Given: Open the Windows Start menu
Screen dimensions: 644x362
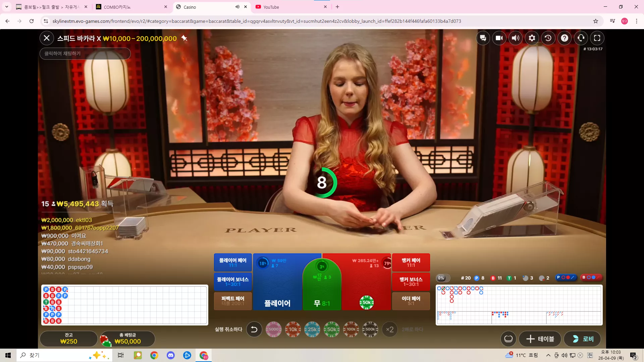Looking at the screenshot, I should (8, 355).
